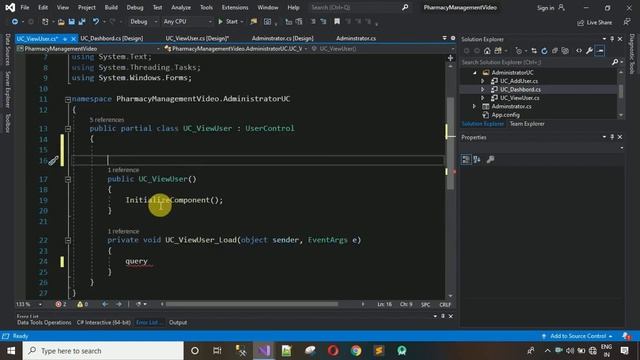Open the Build menu
Screen dimensions: 640x360
tap(111, 7)
